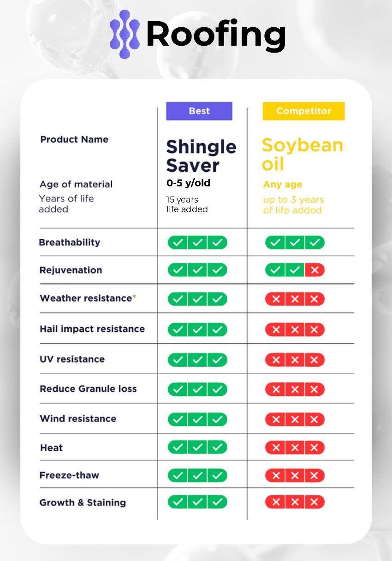This screenshot has height=561, width=392.
Task: Click Soybean oil's middle Breathability checkmark
Action: pos(295,242)
